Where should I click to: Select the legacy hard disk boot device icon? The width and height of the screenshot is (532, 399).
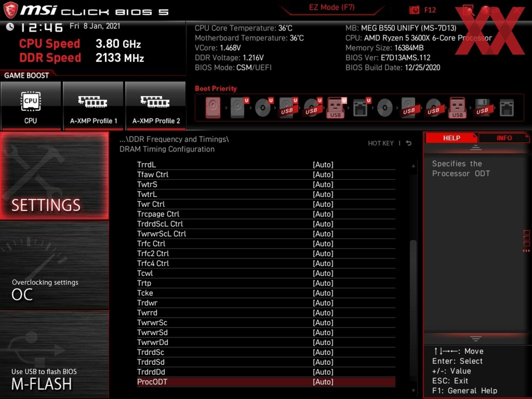click(213, 108)
